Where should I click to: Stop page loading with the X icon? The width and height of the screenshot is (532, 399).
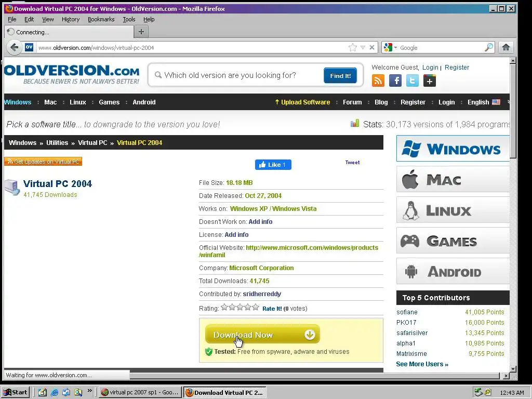(372, 47)
